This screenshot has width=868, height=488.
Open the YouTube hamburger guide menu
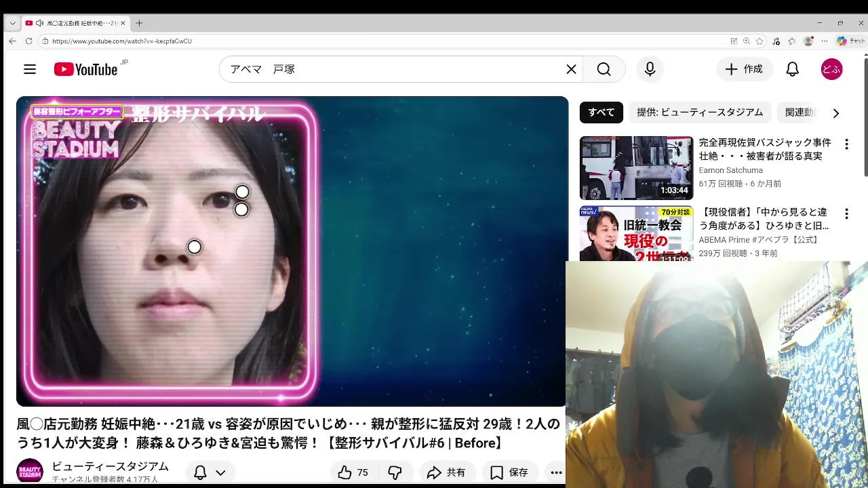click(x=29, y=69)
